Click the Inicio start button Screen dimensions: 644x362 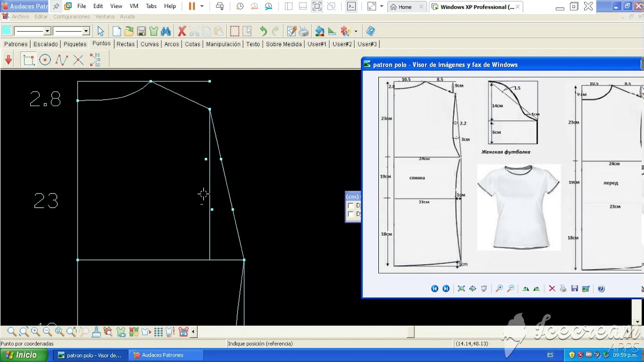[24, 355]
